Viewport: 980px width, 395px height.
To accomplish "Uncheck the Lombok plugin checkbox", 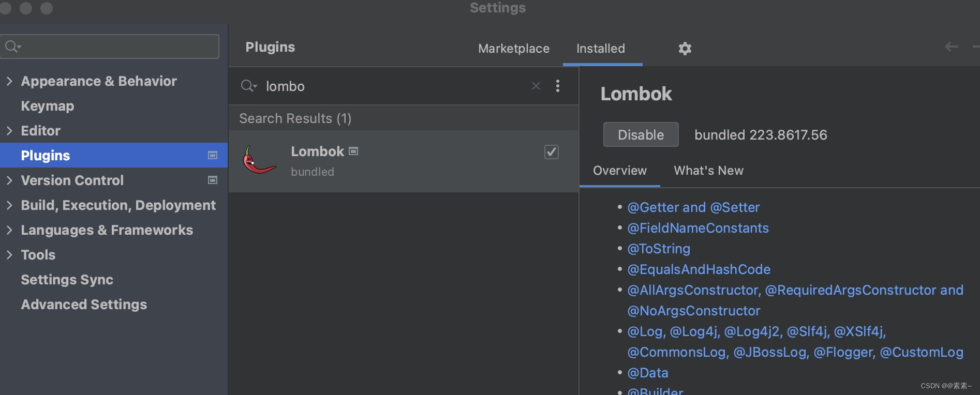I will click(x=551, y=152).
